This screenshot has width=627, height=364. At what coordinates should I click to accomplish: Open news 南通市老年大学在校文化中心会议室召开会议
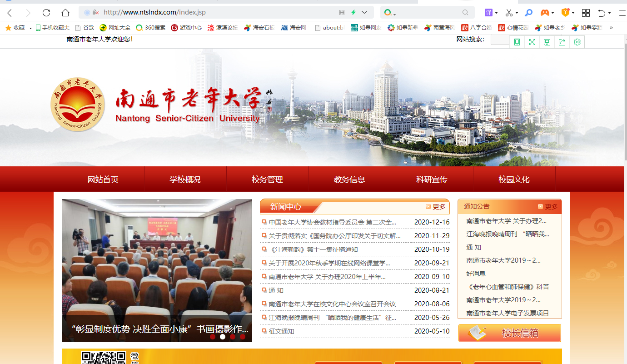(x=332, y=304)
